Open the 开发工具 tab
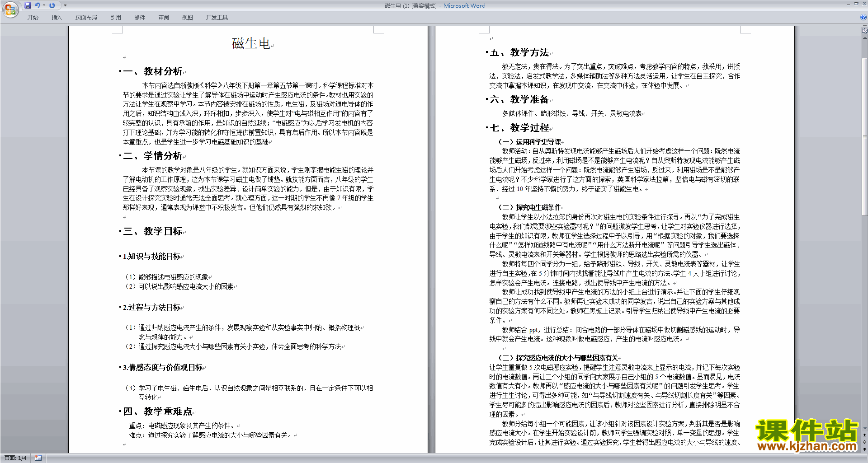 pos(217,18)
